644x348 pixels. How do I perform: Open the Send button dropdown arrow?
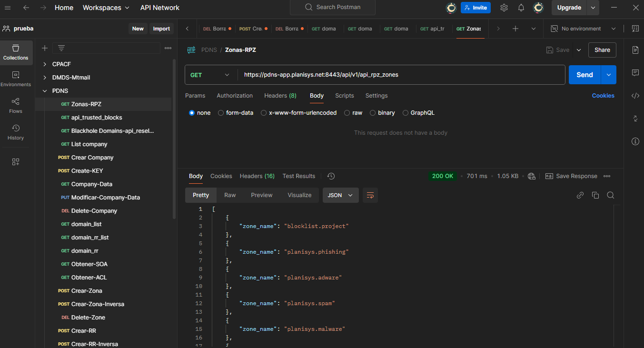(x=609, y=75)
